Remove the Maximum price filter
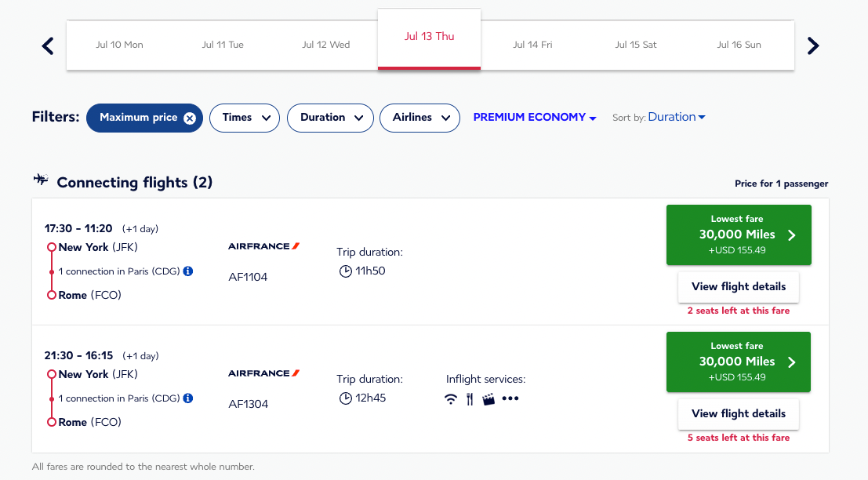Viewport: 868px width, 480px height. [189, 118]
